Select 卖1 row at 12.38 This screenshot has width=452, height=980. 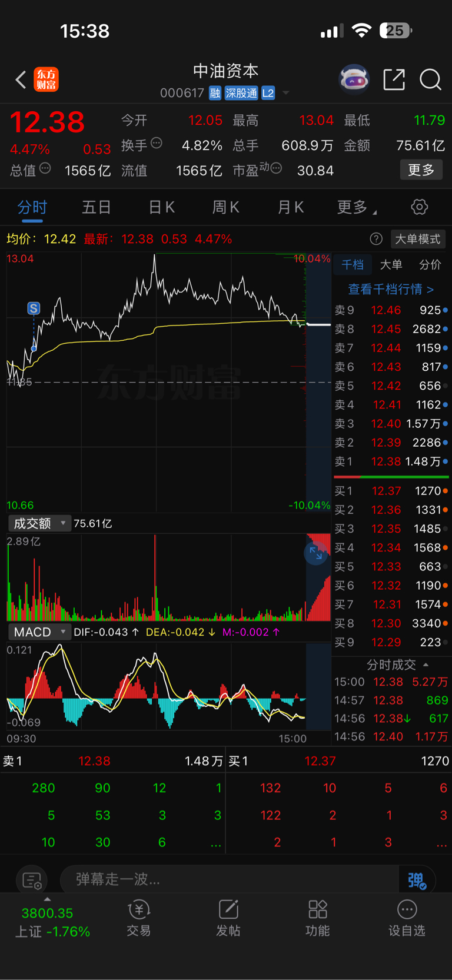391,461
